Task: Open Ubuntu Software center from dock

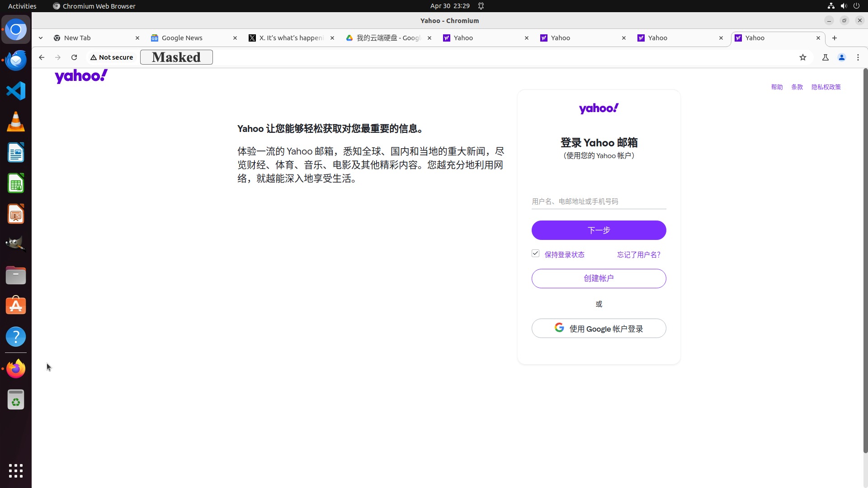Action: [16, 306]
